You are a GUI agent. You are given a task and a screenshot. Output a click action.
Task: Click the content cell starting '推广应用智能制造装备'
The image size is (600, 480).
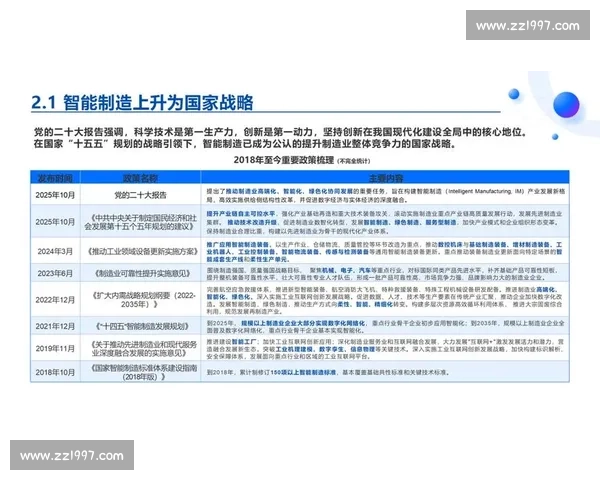click(x=385, y=251)
